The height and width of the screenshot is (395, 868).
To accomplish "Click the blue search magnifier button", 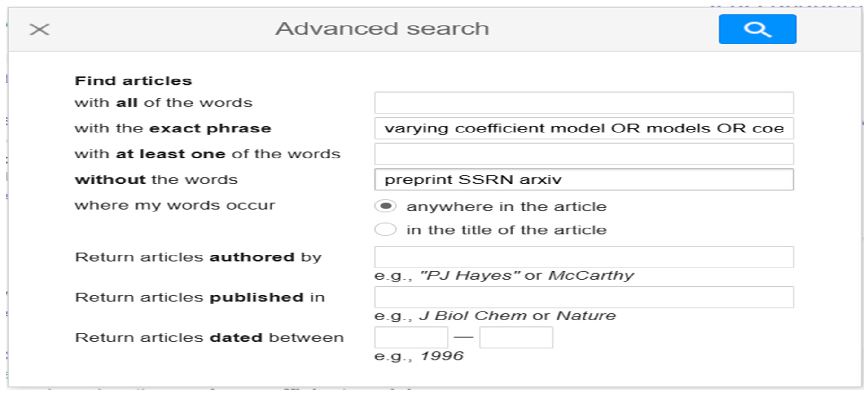I will pyautogui.click(x=757, y=29).
